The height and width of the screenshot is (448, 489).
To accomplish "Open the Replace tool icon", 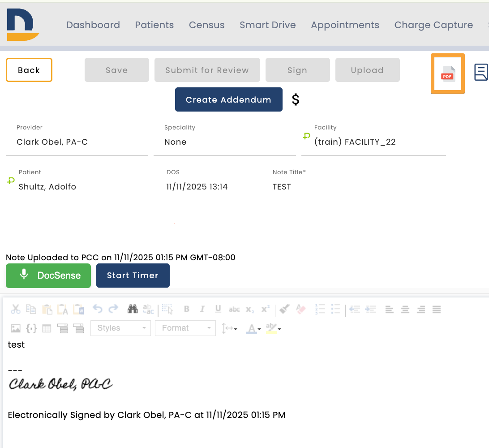I will (149, 309).
